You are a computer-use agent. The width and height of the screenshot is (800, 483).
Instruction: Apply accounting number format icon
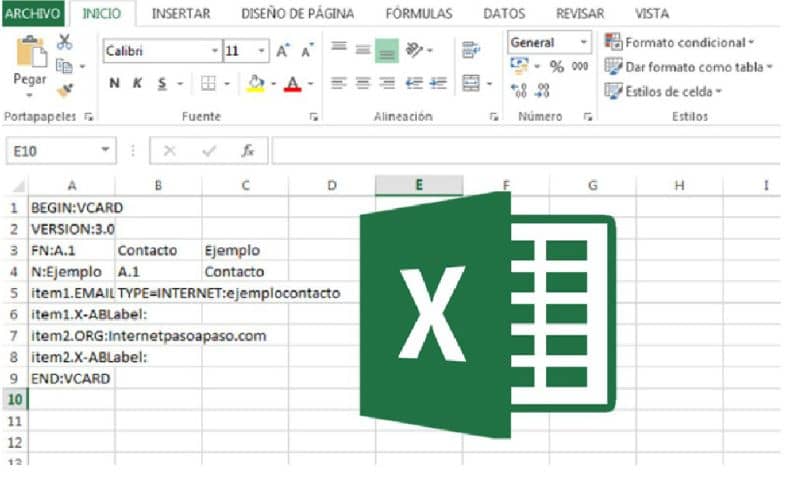[519, 65]
